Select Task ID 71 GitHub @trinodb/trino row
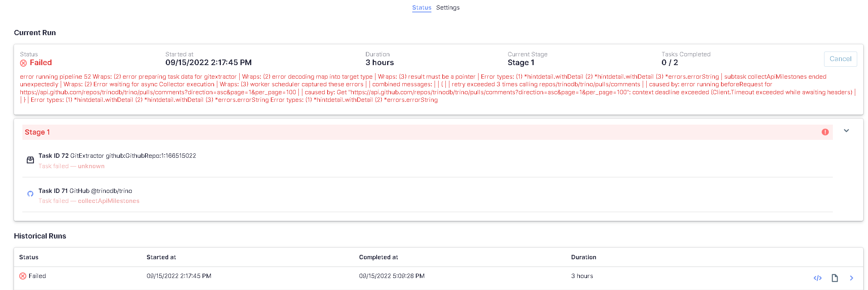868x290 pixels. point(427,195)
